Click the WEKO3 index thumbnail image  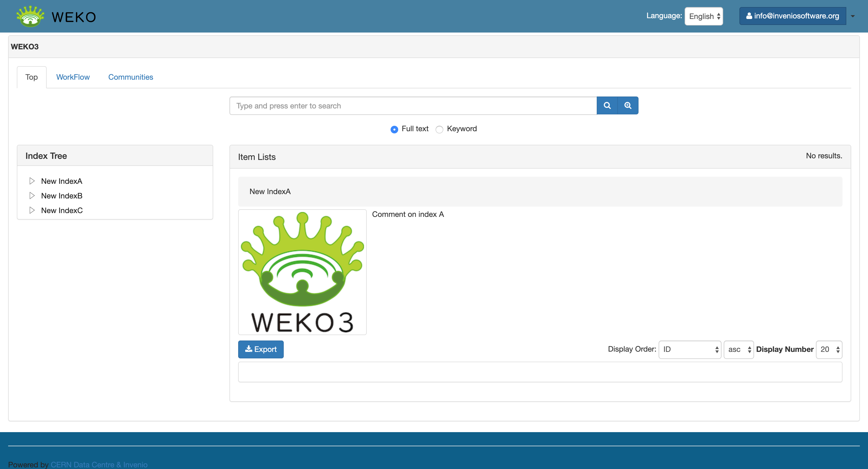[x=302, y=272]
